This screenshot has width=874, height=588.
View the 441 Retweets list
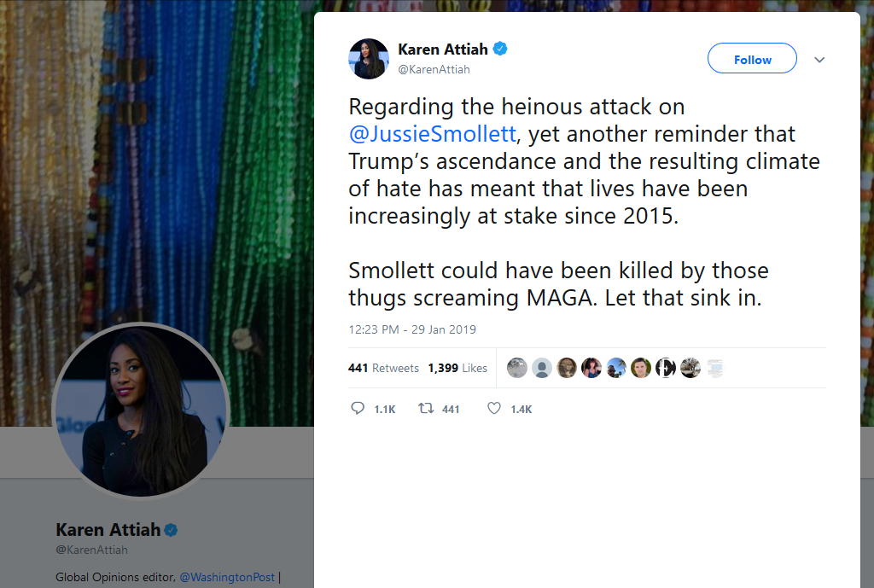(x=383, y=368)
